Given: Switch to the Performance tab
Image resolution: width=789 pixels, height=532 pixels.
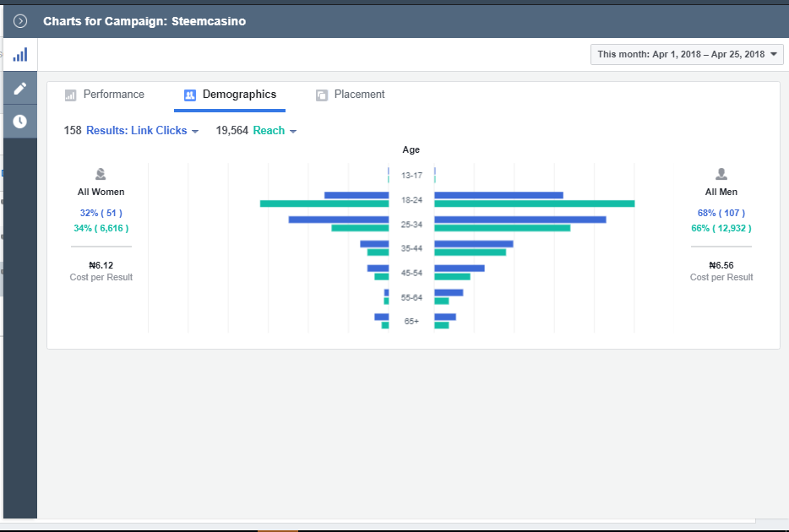Looking at the screenshot, I should coord(113,95).
